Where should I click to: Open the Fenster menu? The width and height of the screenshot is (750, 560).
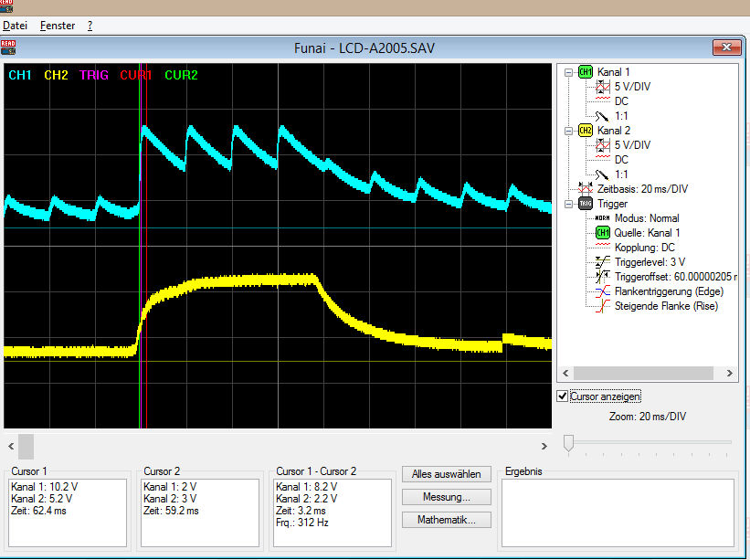(58, 26)
